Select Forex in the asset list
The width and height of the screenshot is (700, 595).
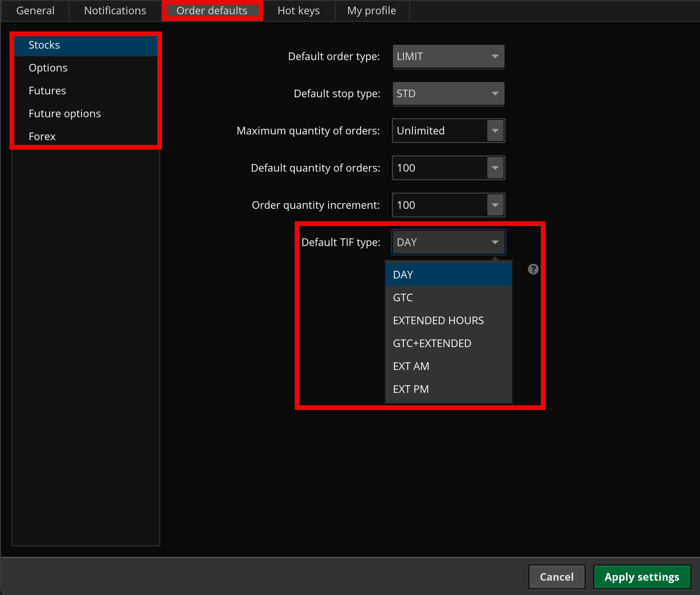click(42, 136)
